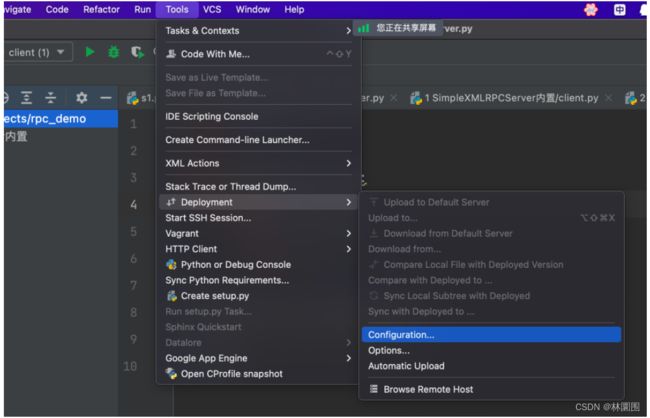Image resolution: width=650 pixels, height=418 pixels.
Task: Click the pink flower menu bar icon
Action: click(x=591, y=10)
